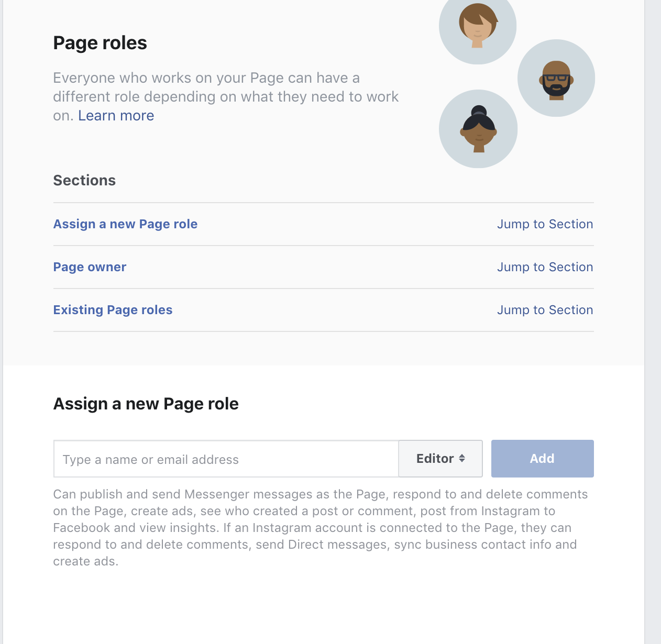
Task: Click the vertical scrollbar track at right edge
Action: (x=653, y=322)
